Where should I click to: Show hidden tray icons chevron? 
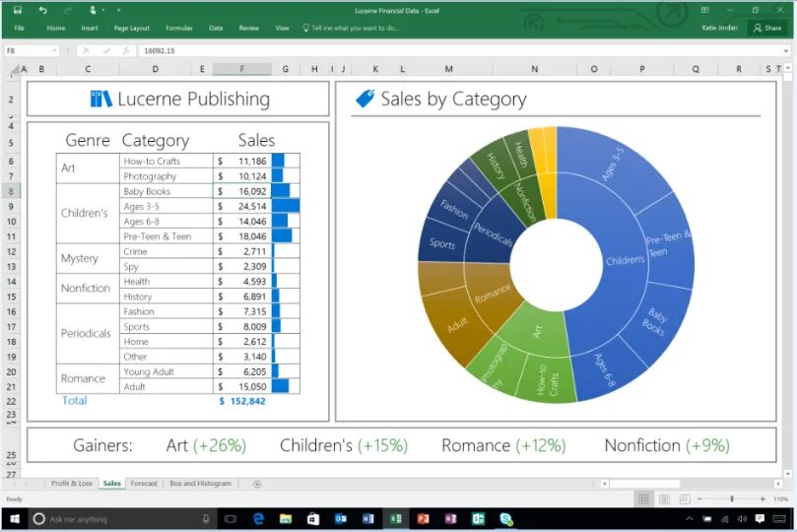pos(690,519)
